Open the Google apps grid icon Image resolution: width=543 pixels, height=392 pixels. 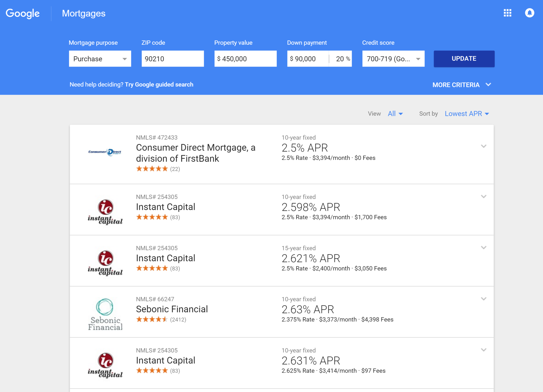tap(507, 13)
